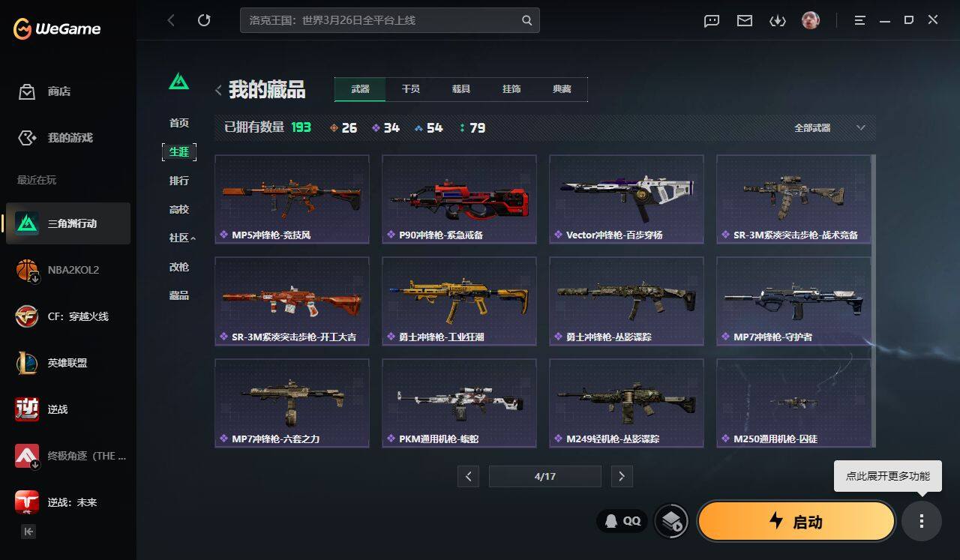Open the chat message icon

coord(712,20)
